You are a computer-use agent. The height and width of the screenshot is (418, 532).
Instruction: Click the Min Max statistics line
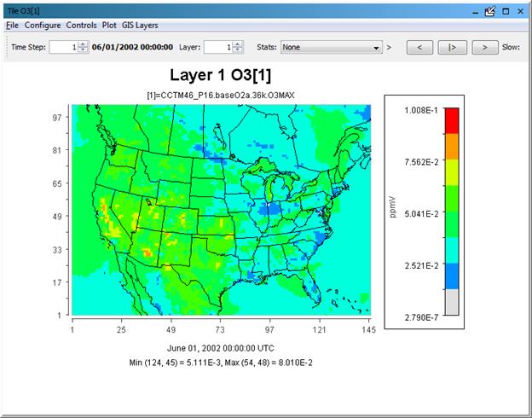click(221, 363)
